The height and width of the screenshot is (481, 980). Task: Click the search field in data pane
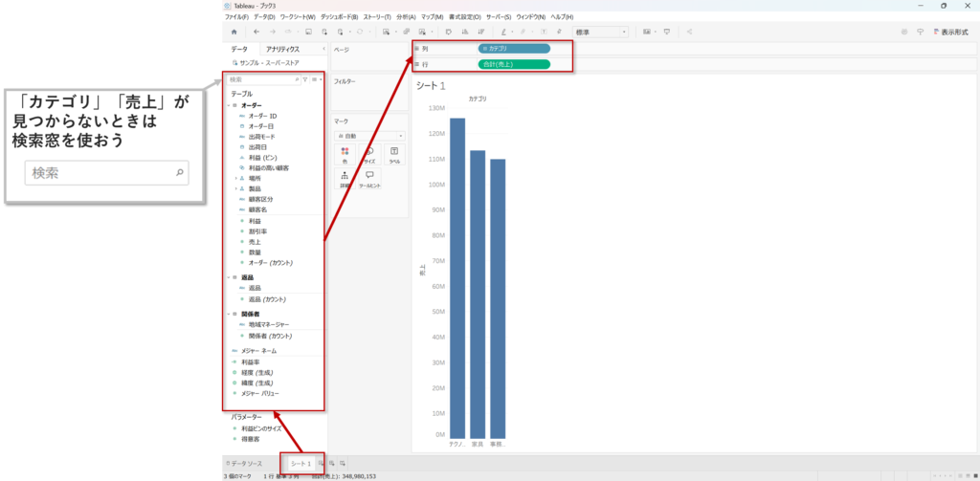click(x=260, y=79)
